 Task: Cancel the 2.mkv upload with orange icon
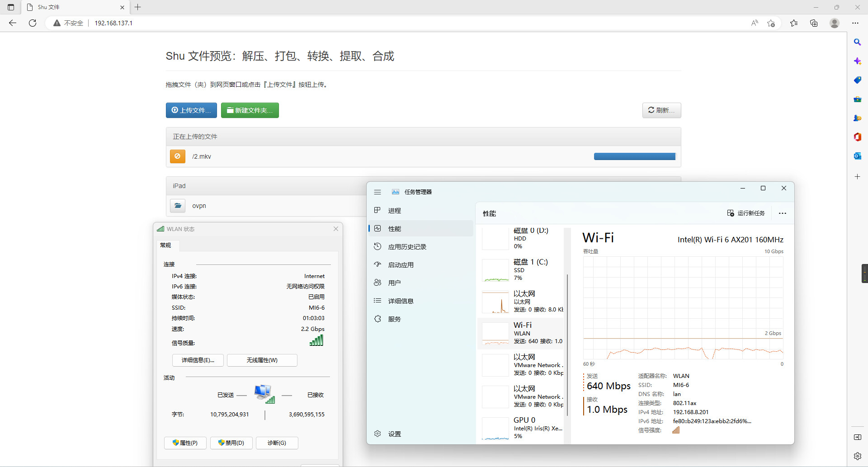178,156
